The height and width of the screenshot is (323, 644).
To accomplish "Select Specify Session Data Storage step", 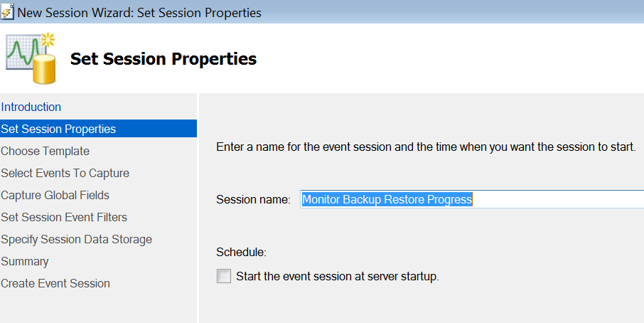I will click(x=76, y=239).
